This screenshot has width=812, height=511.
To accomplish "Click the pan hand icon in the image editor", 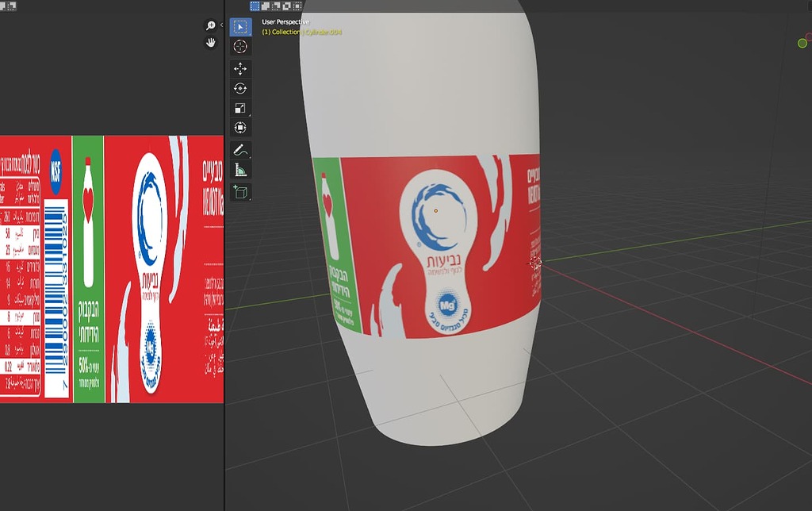I will (210, 43).
